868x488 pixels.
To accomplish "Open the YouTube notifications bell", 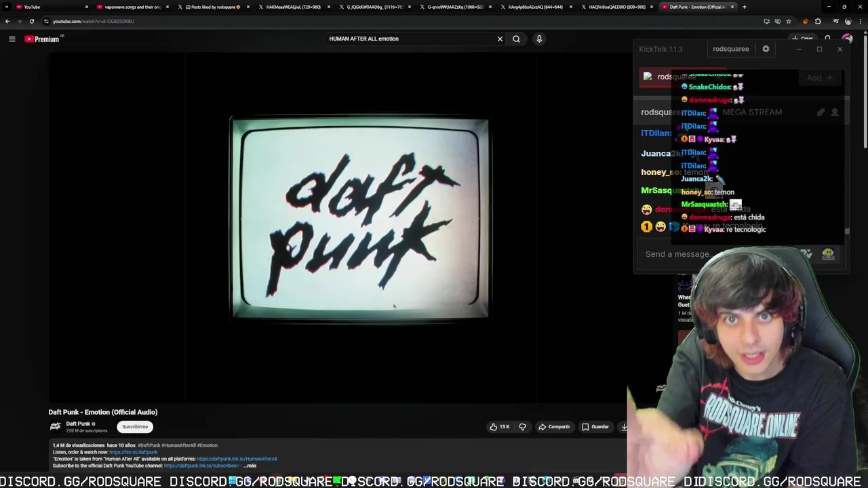I will (x=827, y=39).
